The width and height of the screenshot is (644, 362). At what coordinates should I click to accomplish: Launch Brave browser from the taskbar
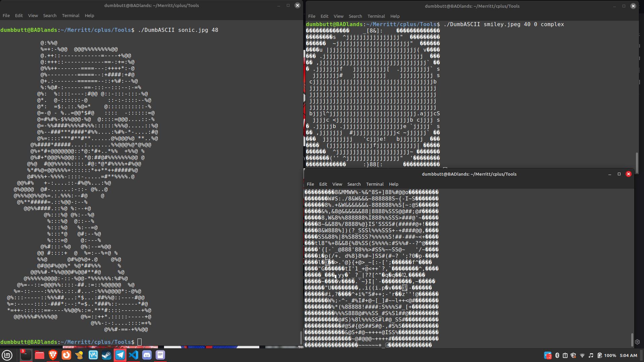(53, 355)
